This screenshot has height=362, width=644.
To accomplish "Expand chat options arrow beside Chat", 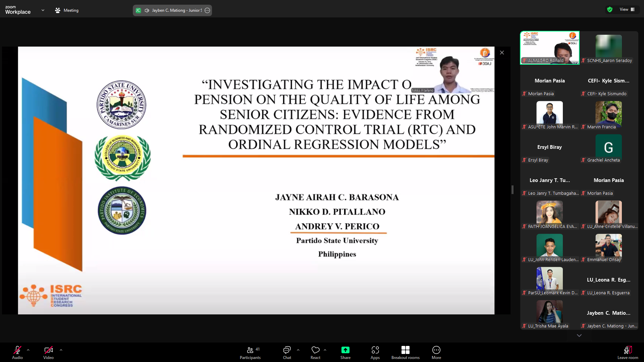I will pos(298,350).
